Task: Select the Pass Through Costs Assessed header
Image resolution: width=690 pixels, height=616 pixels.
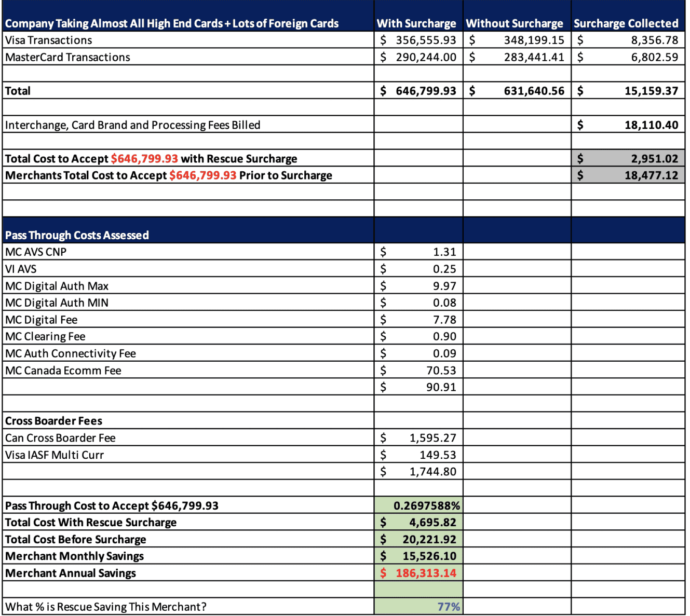Action: point(76,235)
